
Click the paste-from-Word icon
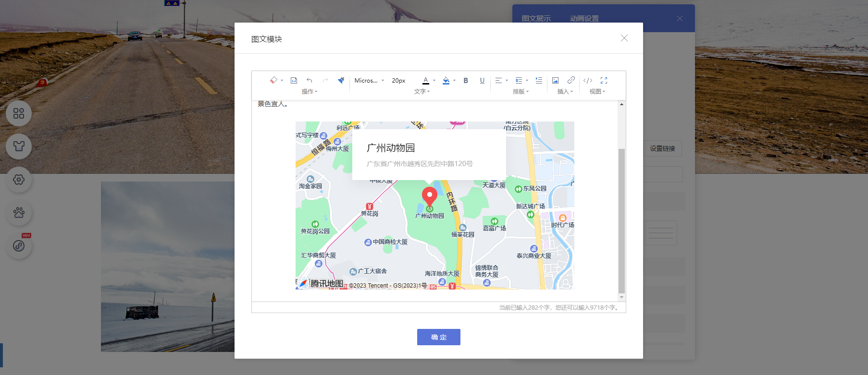click(x=294, y=80)
